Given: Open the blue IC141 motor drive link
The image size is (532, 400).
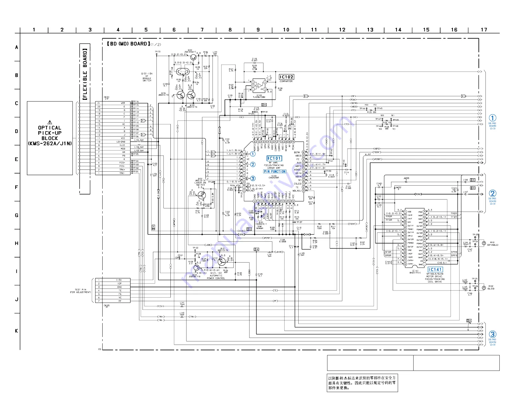Looking at the screenshot, I should click(x=435, y=270).
